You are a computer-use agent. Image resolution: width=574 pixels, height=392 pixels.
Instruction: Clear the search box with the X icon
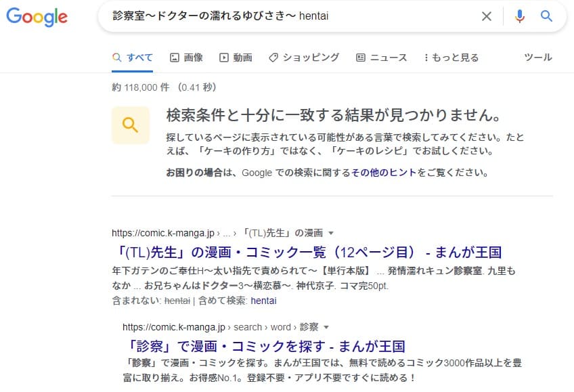(487, 16)
